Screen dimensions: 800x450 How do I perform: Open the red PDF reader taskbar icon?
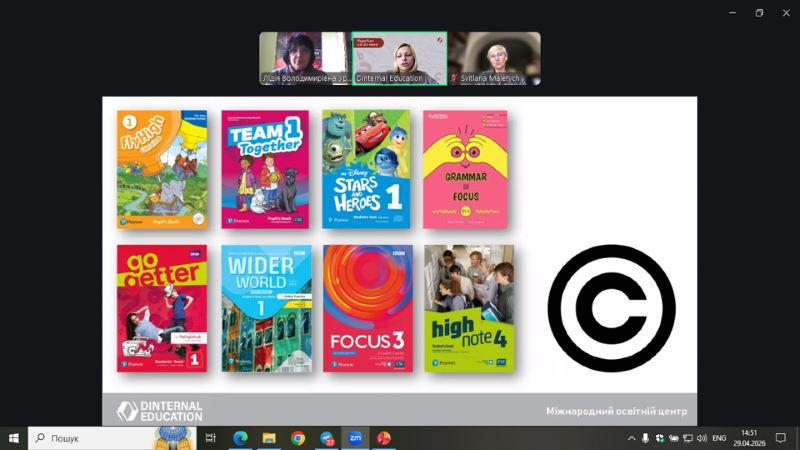(384, 438)
